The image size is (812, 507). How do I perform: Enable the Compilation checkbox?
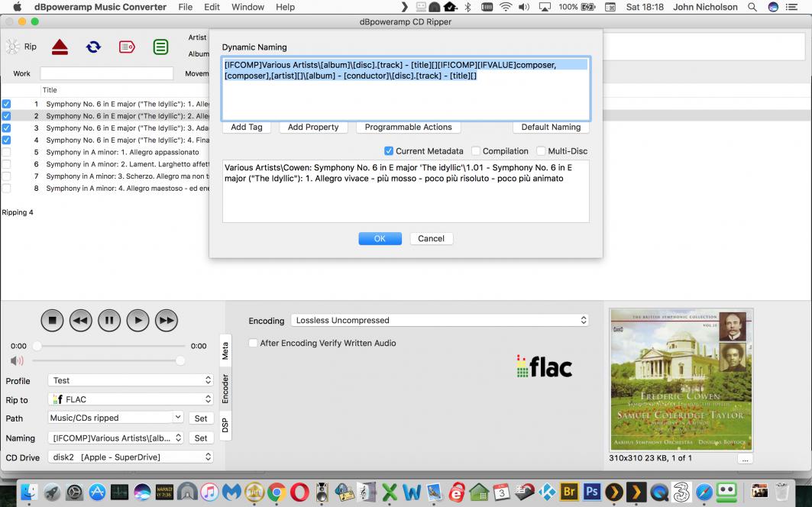[x=476, y=151]
